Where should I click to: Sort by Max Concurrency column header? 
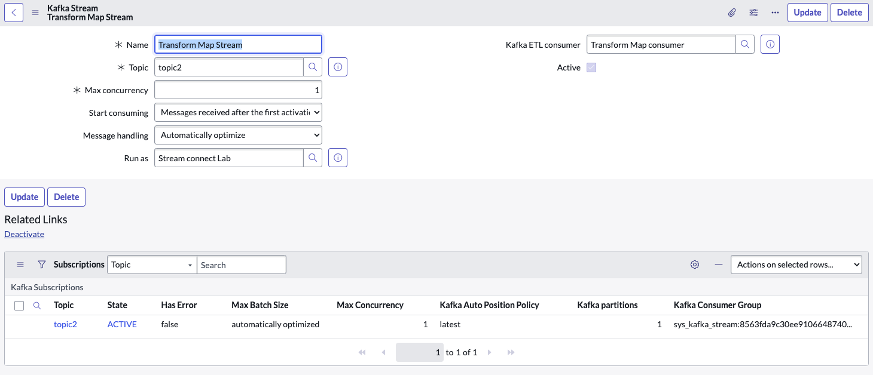click(x=370, y=305)
